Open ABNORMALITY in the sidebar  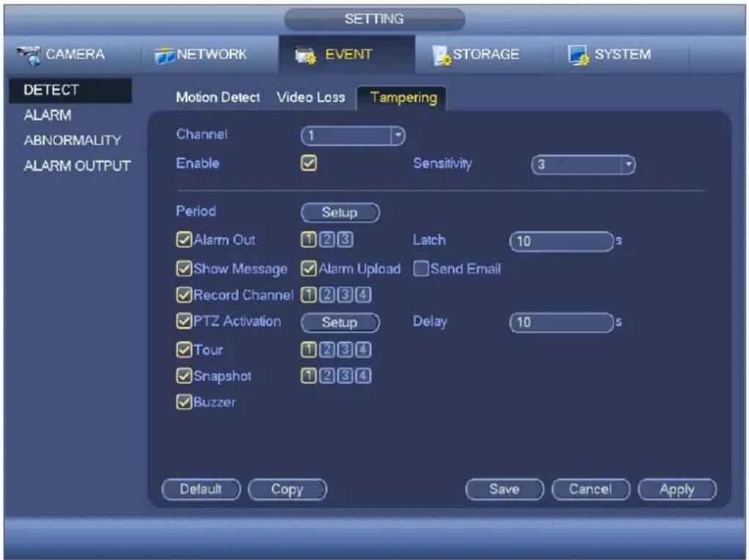point(73,140)
